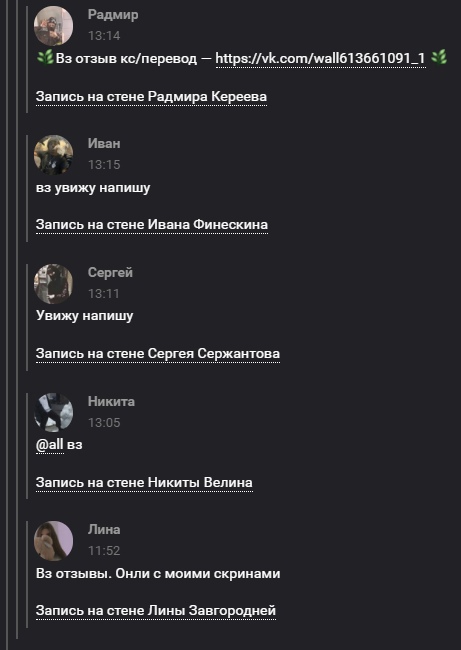This screenshot has width=461, height=650.
Task: Click the sender name Иван
Action: 104,143
